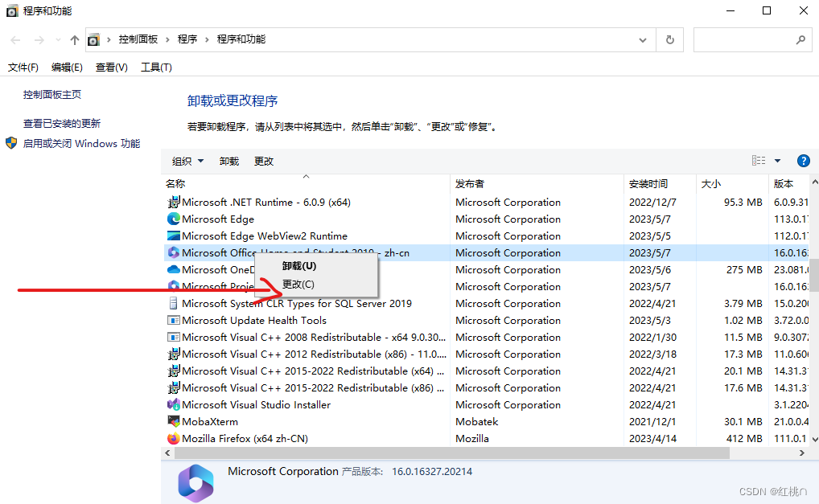This screenshot has height=504, width=819.
Task: Click version 16.0.16327.20214 in details pane
Action: click(432, 472)
